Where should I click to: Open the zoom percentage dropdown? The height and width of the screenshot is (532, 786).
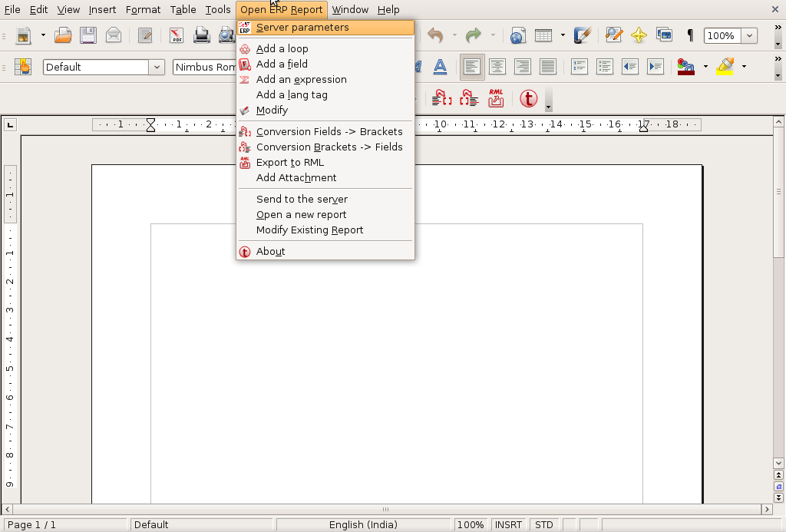749,35
